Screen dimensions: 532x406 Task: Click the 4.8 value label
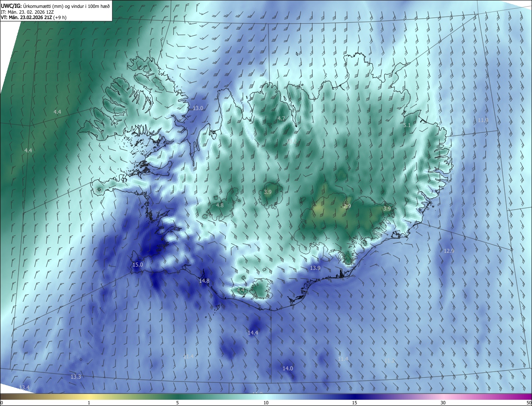[x=220, y=205]
